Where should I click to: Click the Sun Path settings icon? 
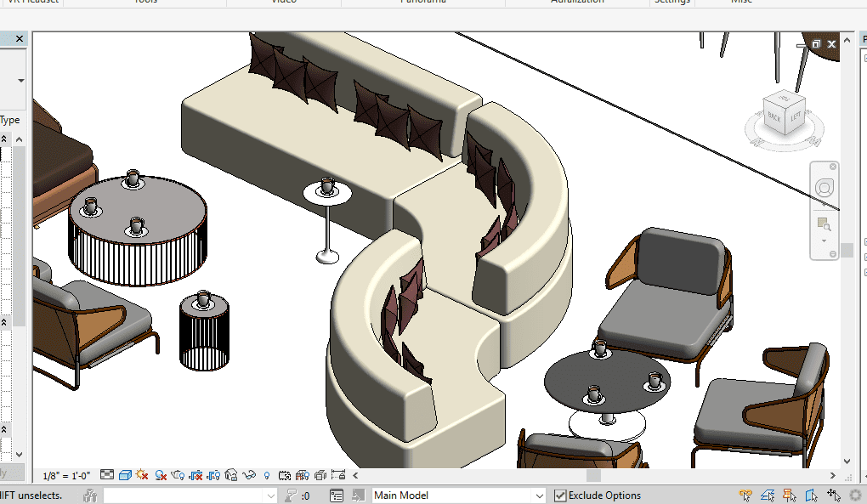(142, 475)
